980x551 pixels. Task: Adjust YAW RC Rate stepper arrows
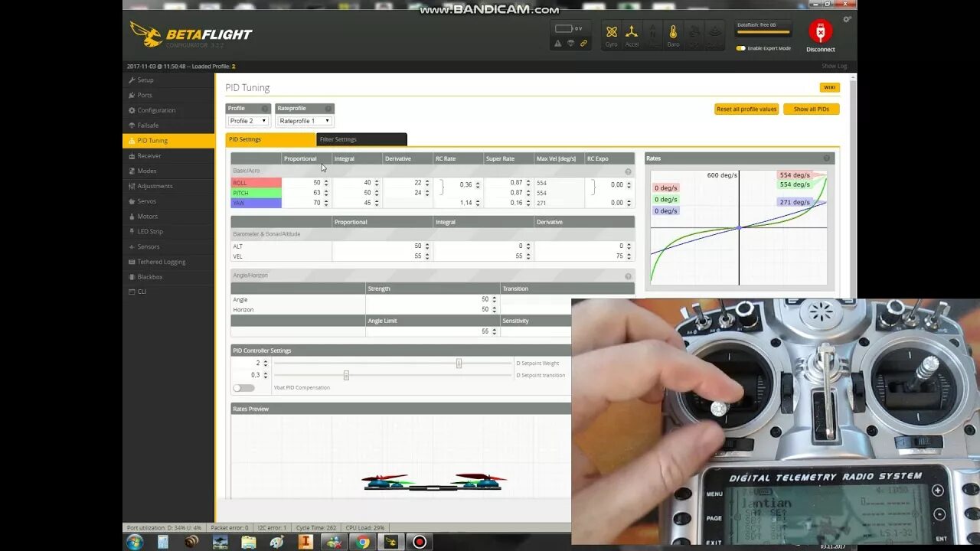coord(478,203)
